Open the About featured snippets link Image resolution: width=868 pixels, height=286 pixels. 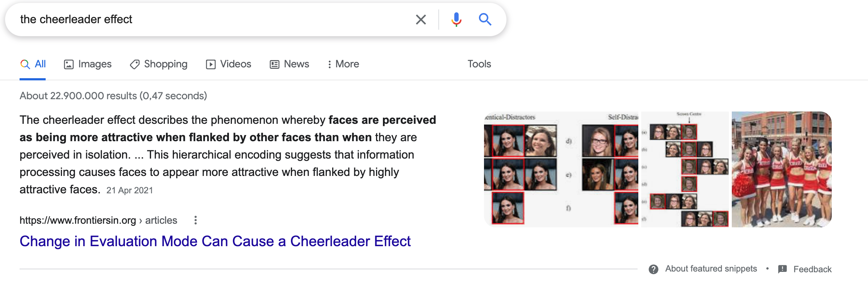(711, 269)
